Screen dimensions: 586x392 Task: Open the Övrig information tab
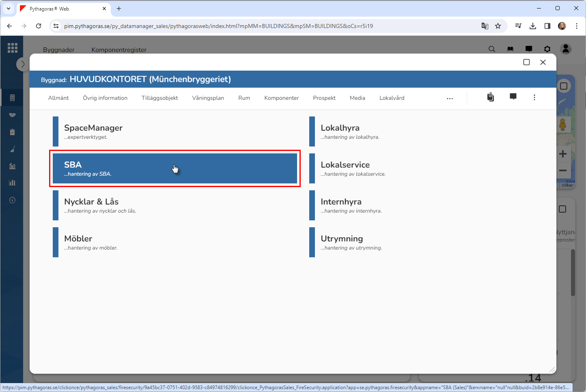[x=105, y=98]
